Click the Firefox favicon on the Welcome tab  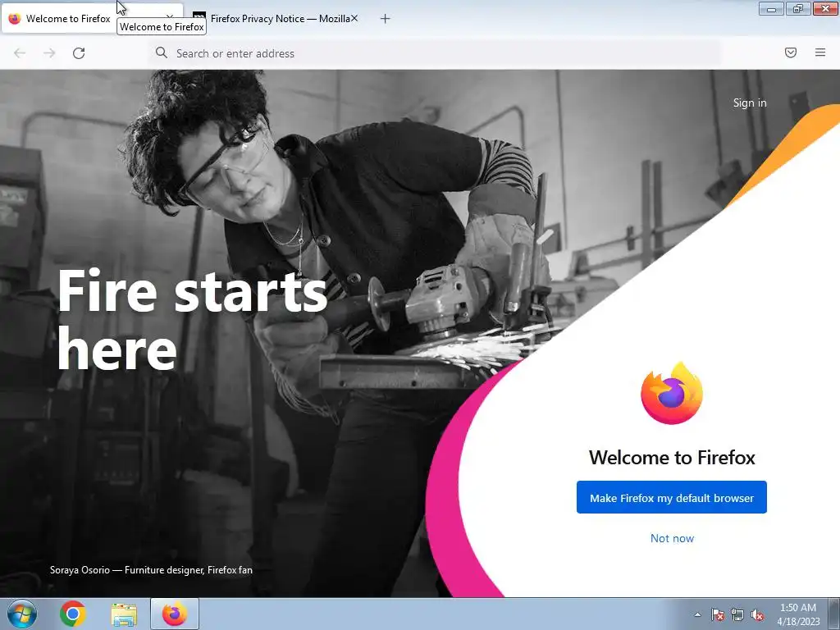click(15, 19)
